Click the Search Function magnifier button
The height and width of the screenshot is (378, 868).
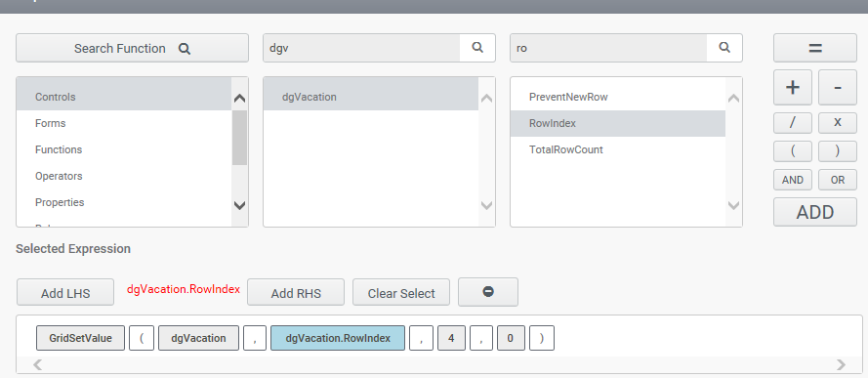click(x=132, y=48)
